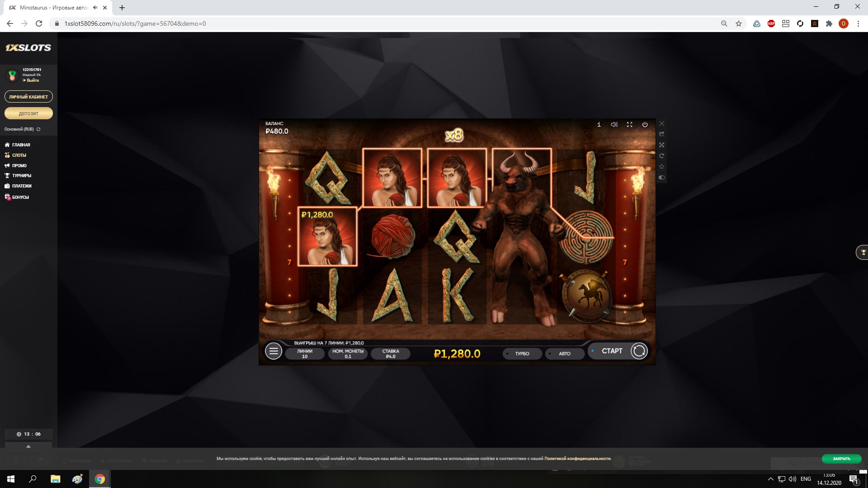
Task: Reload game via refresh arrow icon
Action: (662, 156)
